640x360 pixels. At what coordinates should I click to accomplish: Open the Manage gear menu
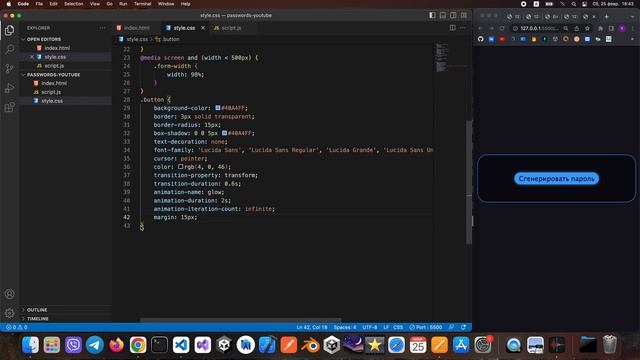coord(9,313)
